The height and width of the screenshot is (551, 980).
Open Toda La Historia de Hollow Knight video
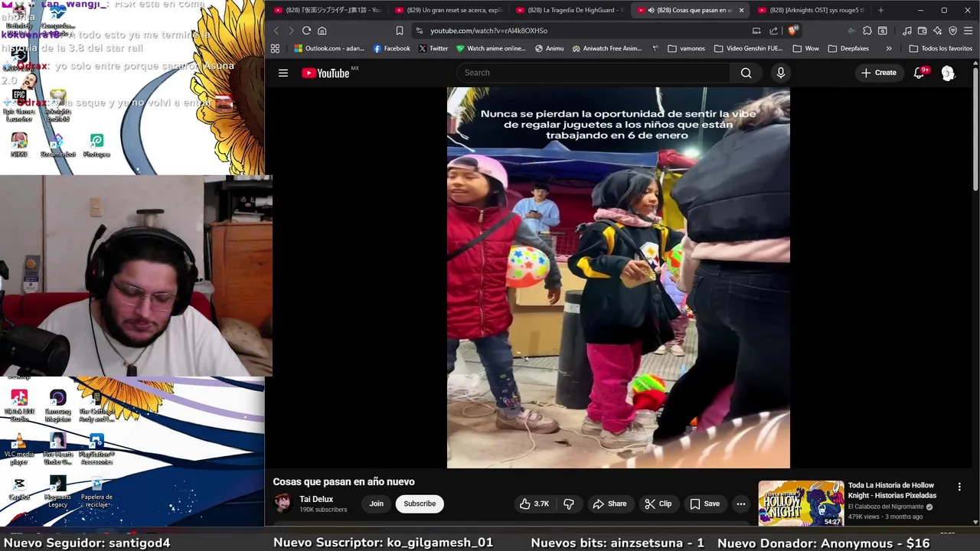coord(892,490)
